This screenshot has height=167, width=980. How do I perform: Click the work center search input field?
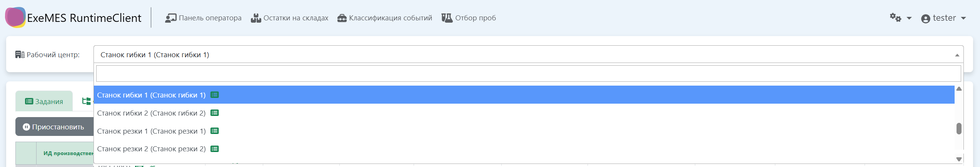click(528, 73)
